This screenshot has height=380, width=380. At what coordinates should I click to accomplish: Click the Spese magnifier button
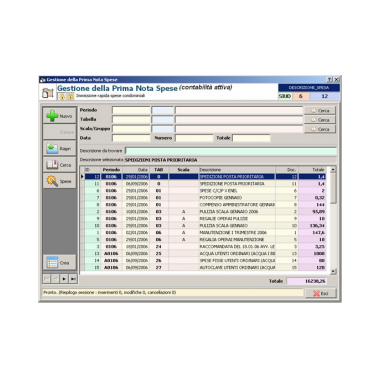coord(60,181)
